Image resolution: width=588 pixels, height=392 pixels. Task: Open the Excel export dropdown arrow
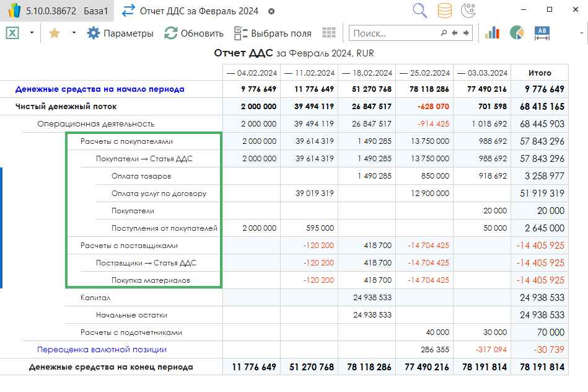click(32, 33)
